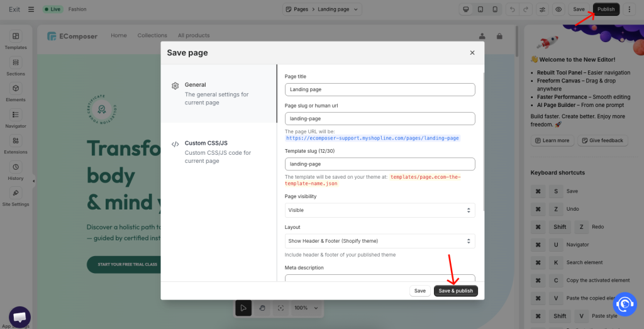
Task: Select the General settings tab
Action: [x=218, y=93]
